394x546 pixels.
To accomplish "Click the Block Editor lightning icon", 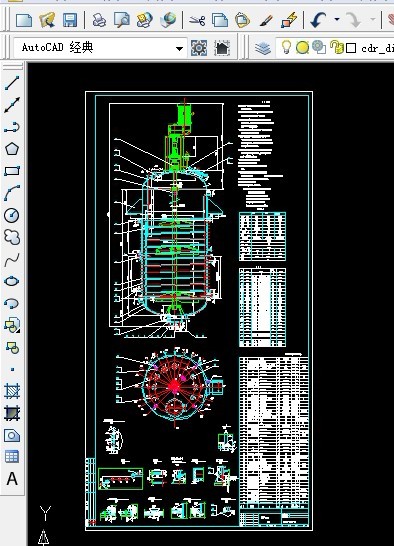I will point(289,20).
